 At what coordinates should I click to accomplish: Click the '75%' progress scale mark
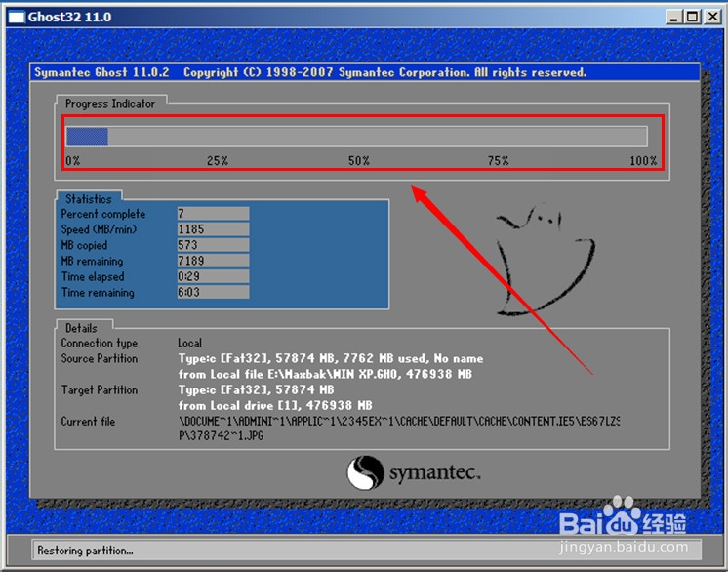[x=498, y=161]
